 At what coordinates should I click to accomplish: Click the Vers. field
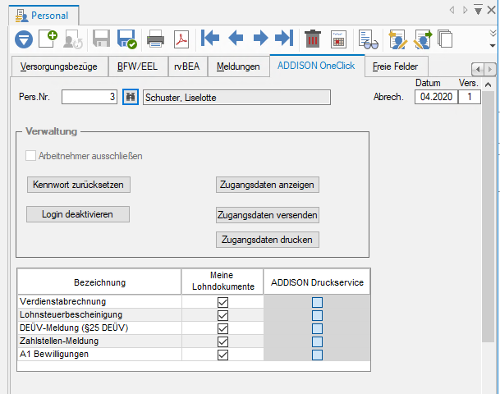[469, 97]
